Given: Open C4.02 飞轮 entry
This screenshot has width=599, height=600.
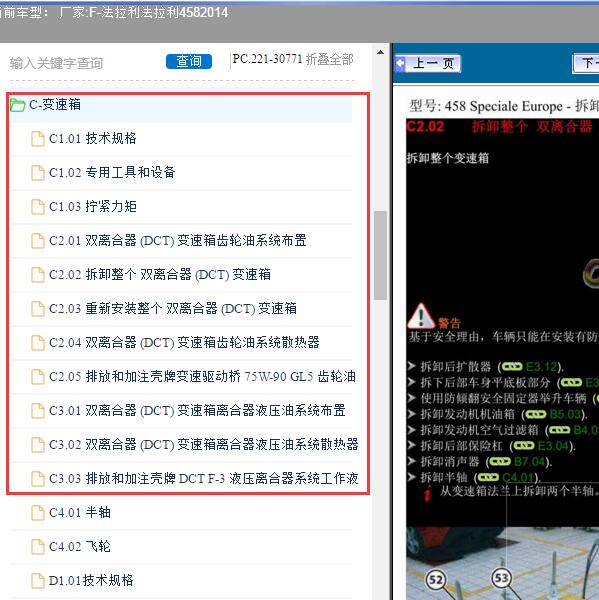Looking at the screenshot, I should 80,546.
